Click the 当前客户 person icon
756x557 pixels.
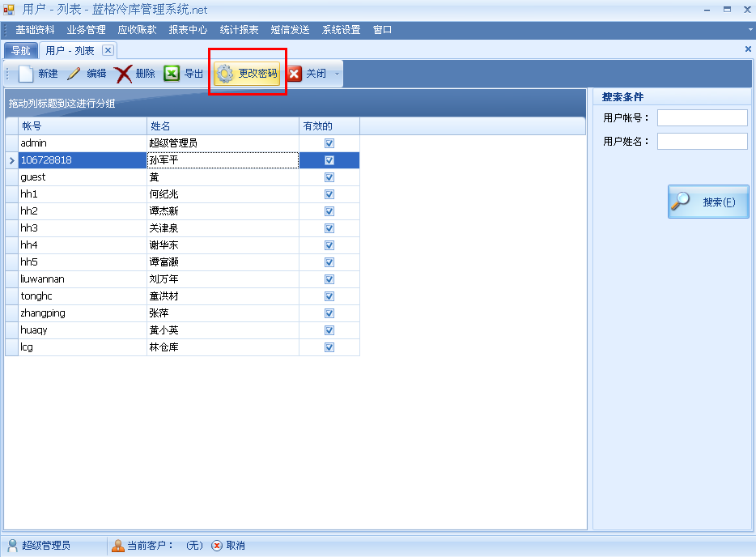click(x=117, y=546)
